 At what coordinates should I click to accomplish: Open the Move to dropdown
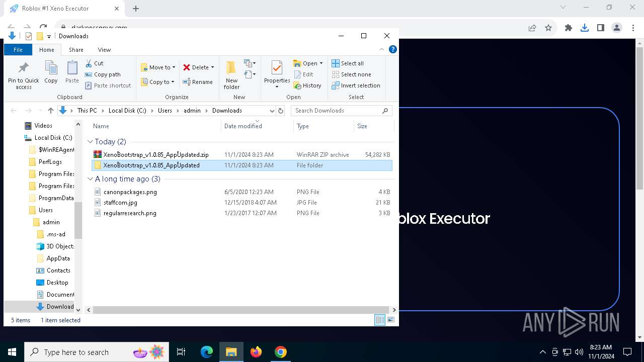click(x=158, y=67)
